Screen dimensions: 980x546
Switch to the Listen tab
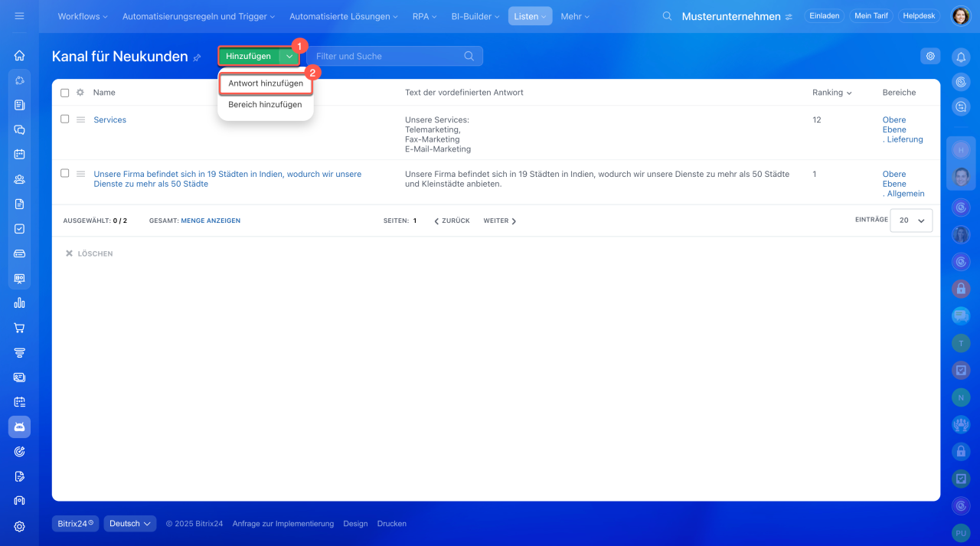click(530, 16)
